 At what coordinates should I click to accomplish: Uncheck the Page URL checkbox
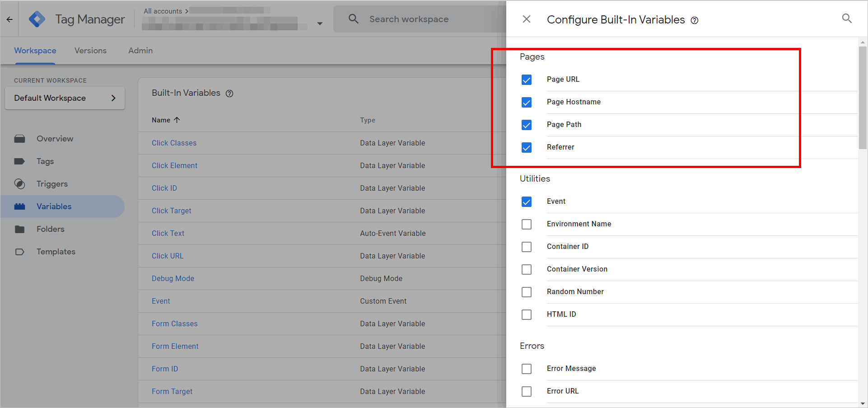(527, 80)
